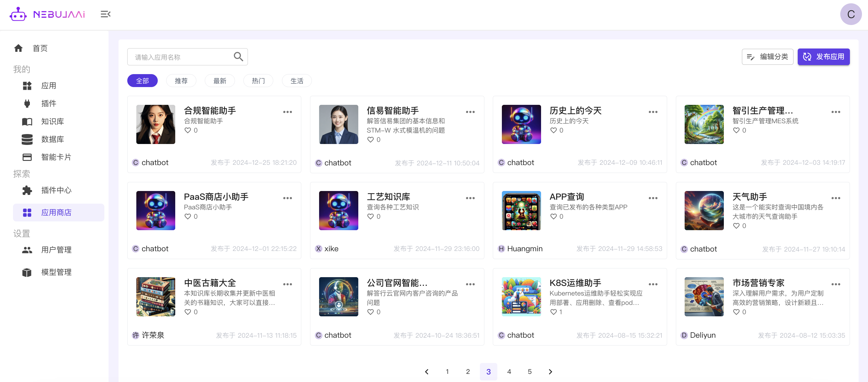The height and width of the screenshot is (382, 868).
Task: Open 智能卡片 from the sidebar
Action: point(56,157)
